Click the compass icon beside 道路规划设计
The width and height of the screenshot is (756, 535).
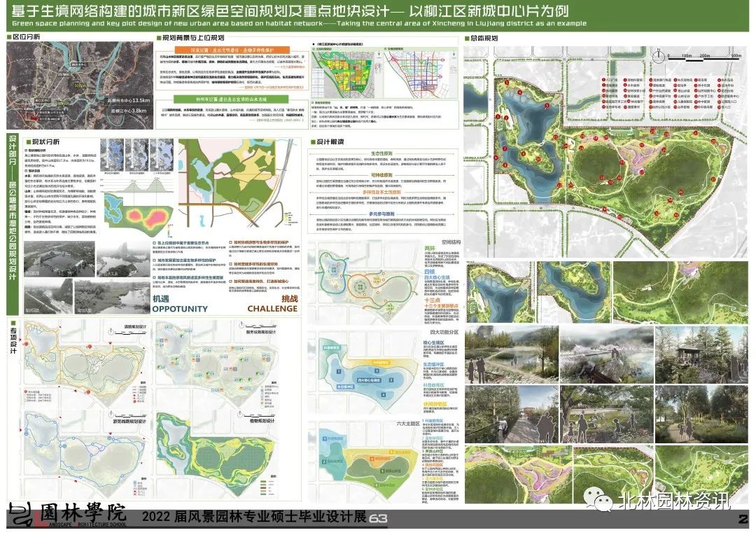pyautogui.click(x=112, y=331)
